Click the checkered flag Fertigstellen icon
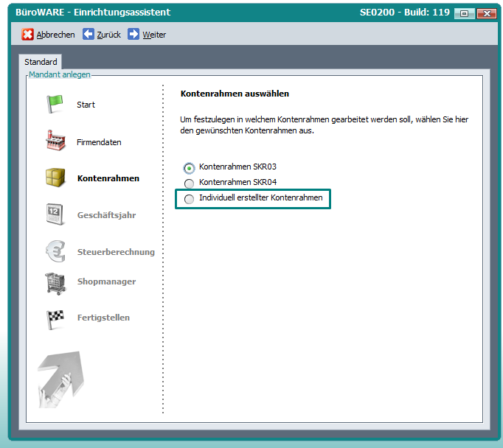The width and height of the screenshot is (503, 448). point(55,318)
